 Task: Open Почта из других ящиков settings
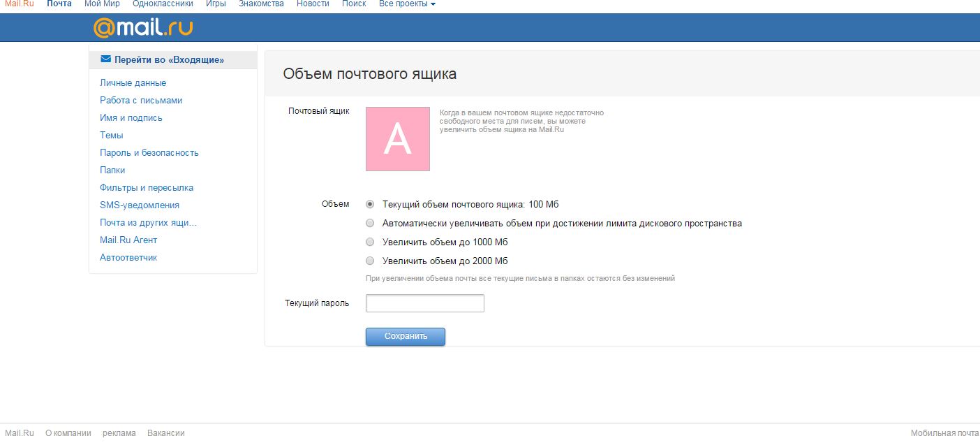(x=149, y=223)
